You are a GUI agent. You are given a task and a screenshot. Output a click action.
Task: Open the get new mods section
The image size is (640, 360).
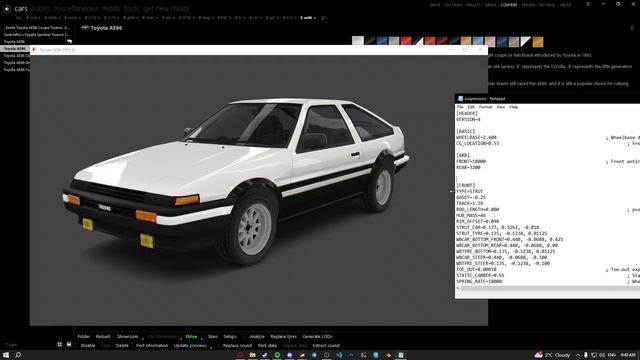click(166, 8)
